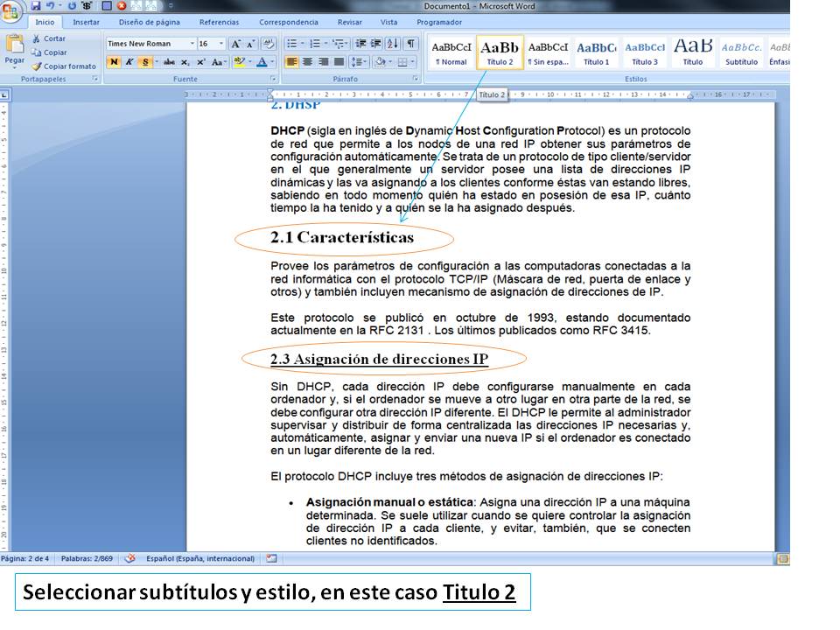Save document with the floppy disk icon
The width and height of the screenshot is (840, 630).
[36, 6]
